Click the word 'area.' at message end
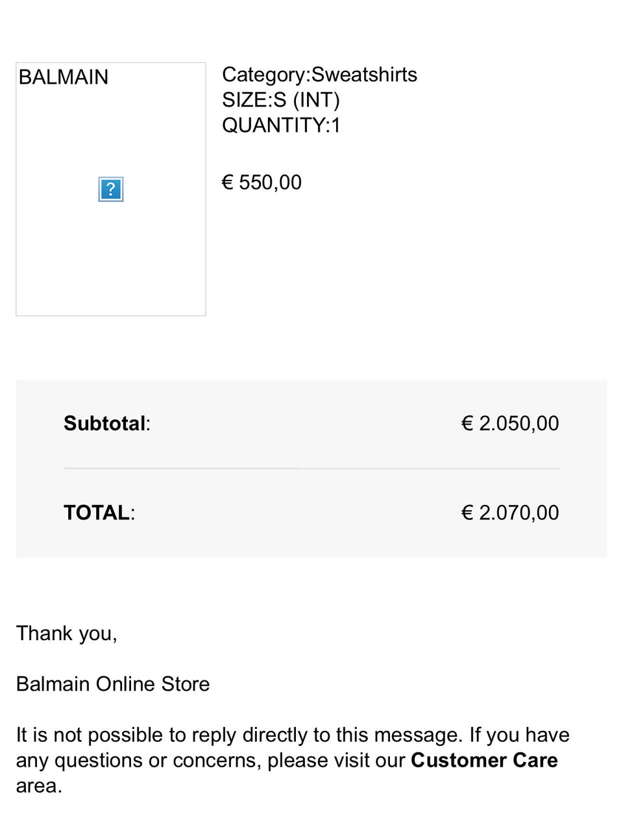 tap(39, 785)
